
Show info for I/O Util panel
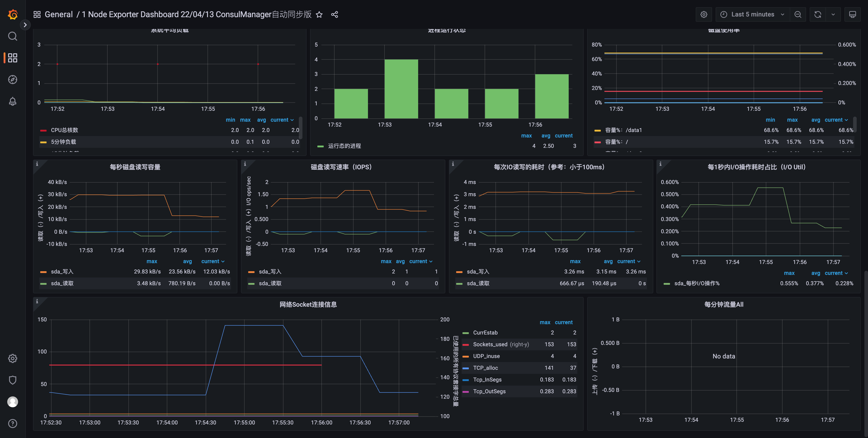660,164
